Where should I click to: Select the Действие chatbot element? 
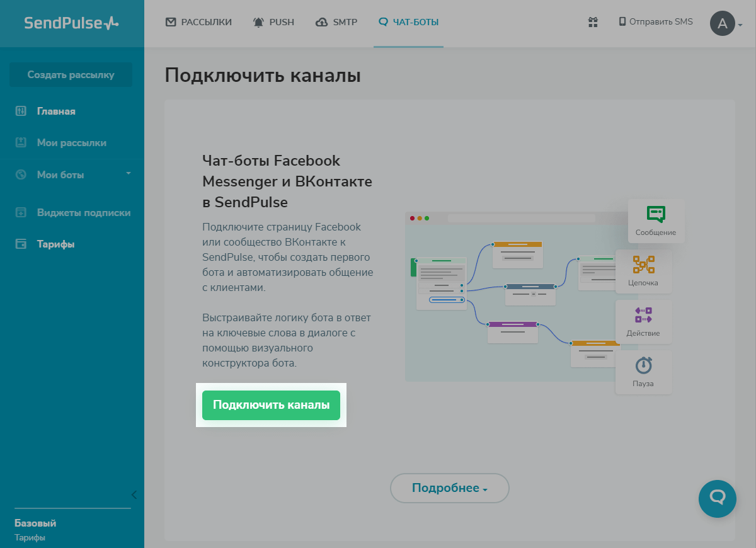(x=644, y=321)
